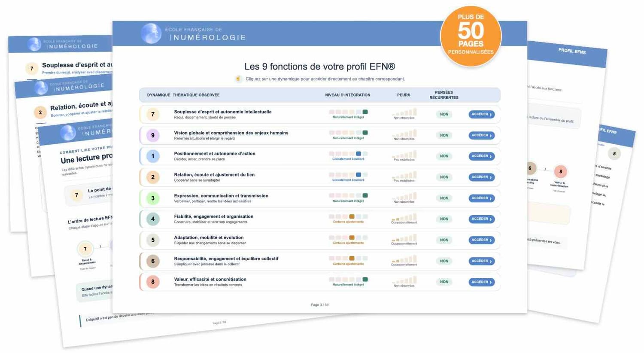Click ACCÉDER chevron for Valeur, efficacité row
644x353 pixels.
pos(491,282)
